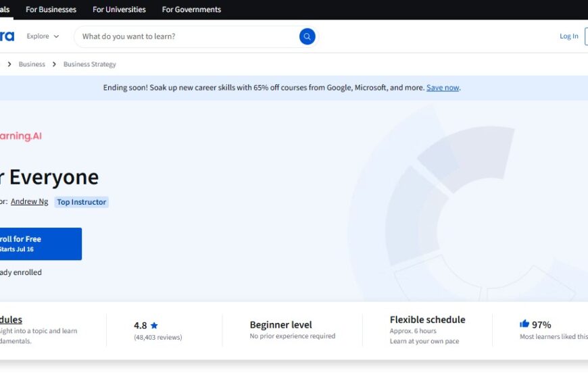Viewport: 588px width, 385px height.
Task: Follow the Save now promo link
Action: pyautogui.click(x=443, y=88)
